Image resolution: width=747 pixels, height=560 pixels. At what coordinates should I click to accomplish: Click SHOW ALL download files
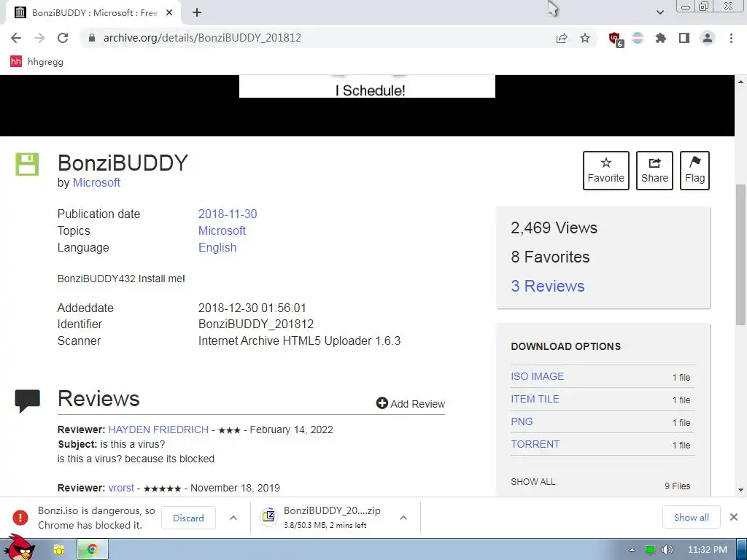pos(533,481)
